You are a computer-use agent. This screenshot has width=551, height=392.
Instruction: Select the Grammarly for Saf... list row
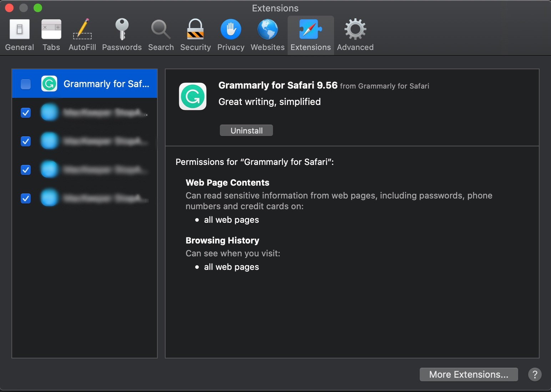pyautogui.click(x=85, y=84)
